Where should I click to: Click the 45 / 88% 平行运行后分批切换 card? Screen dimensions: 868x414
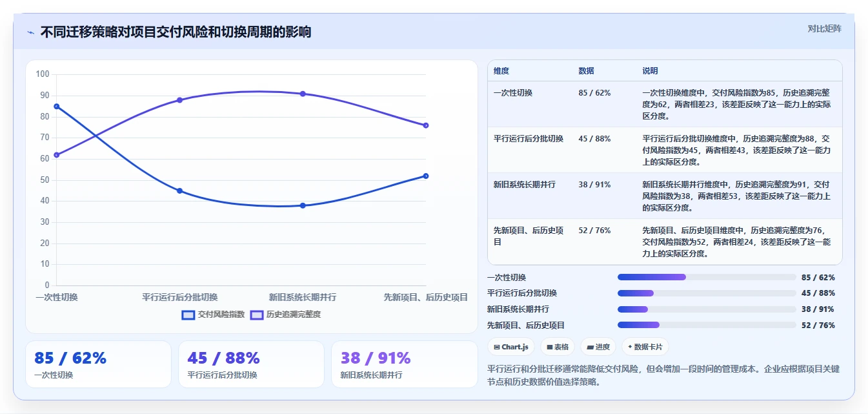[251, 364]
